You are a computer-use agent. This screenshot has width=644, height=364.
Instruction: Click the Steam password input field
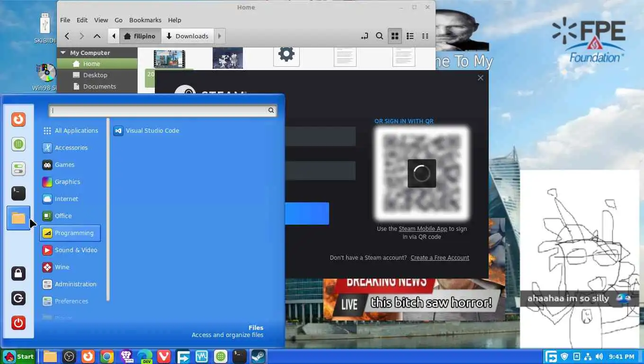[x=320, y=171]
